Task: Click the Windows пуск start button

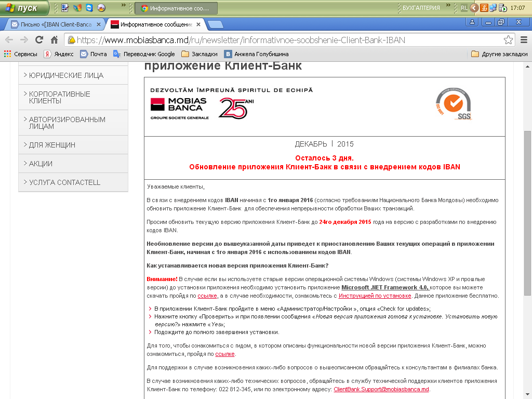Action: pyautogui.click(x=24, y=8)
